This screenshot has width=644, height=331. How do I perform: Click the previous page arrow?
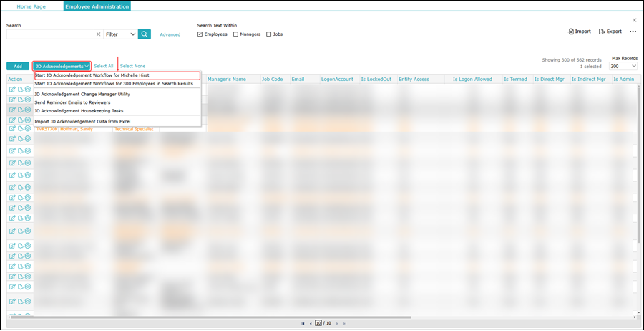click(x=311, y=324)
